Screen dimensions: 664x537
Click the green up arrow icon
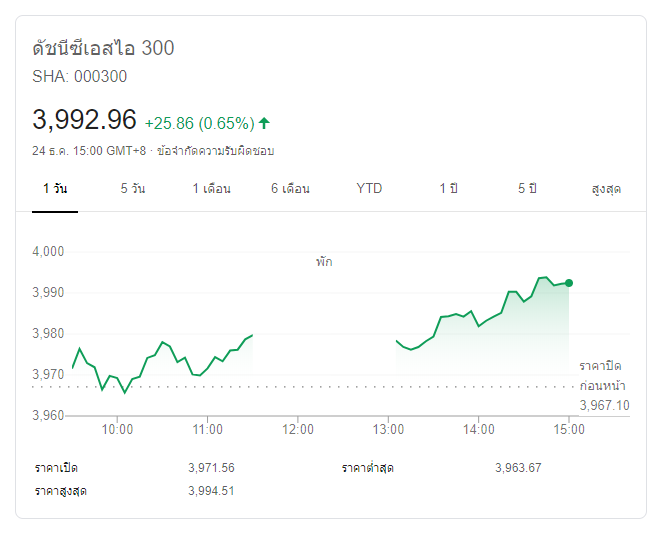pos(264,123)
